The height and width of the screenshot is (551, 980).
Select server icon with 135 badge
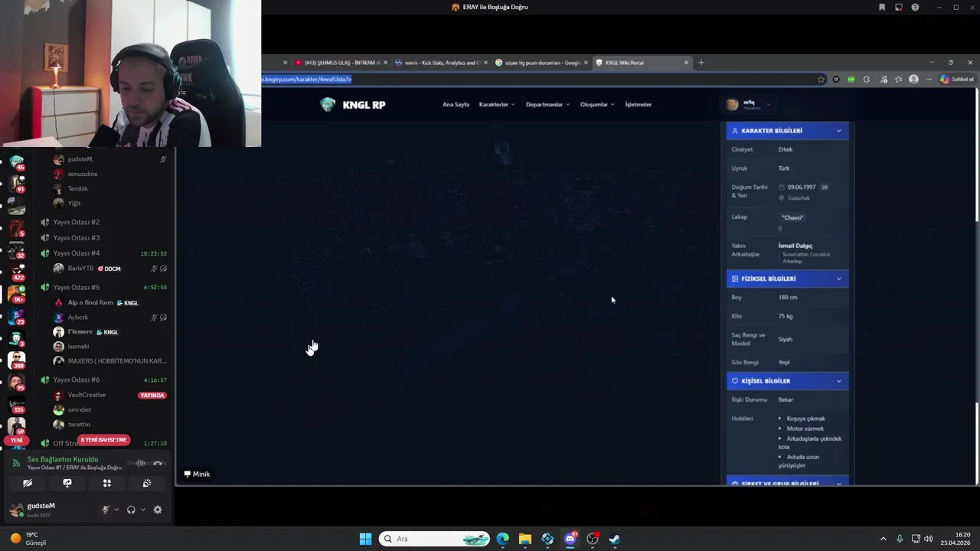17,403
